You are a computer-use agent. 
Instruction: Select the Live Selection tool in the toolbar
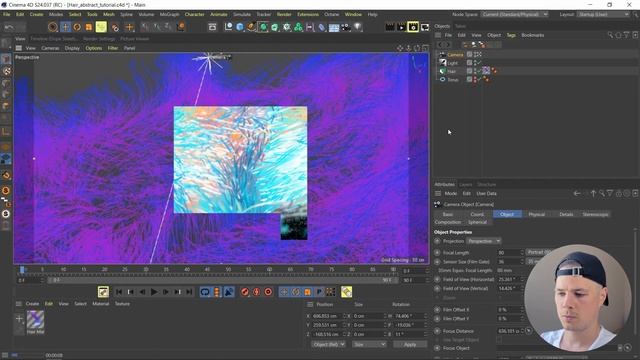pyautogui.click(x=53, y=27)
